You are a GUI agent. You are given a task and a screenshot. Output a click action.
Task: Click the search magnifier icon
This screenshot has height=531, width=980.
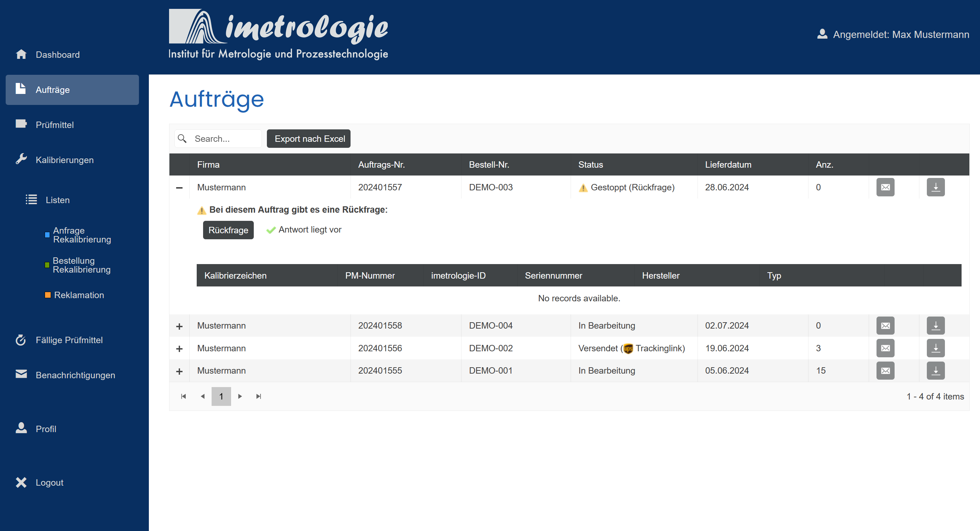(182, 139)
